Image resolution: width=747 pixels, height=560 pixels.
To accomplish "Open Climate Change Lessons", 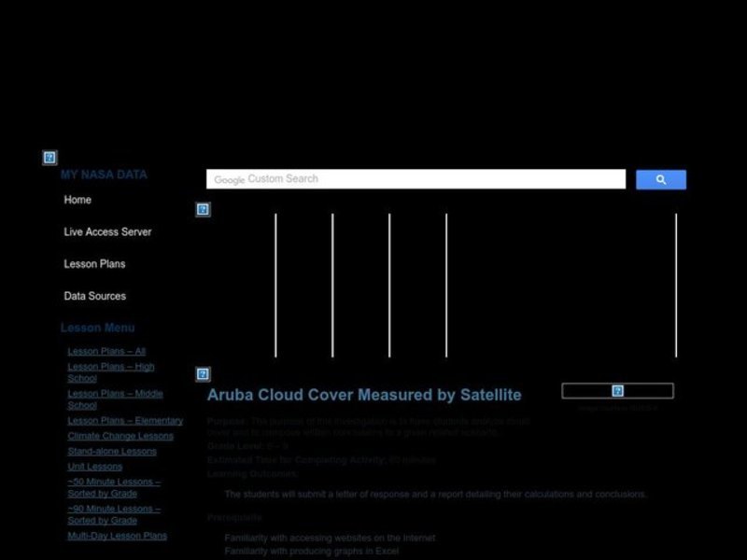I will (119, 435).
